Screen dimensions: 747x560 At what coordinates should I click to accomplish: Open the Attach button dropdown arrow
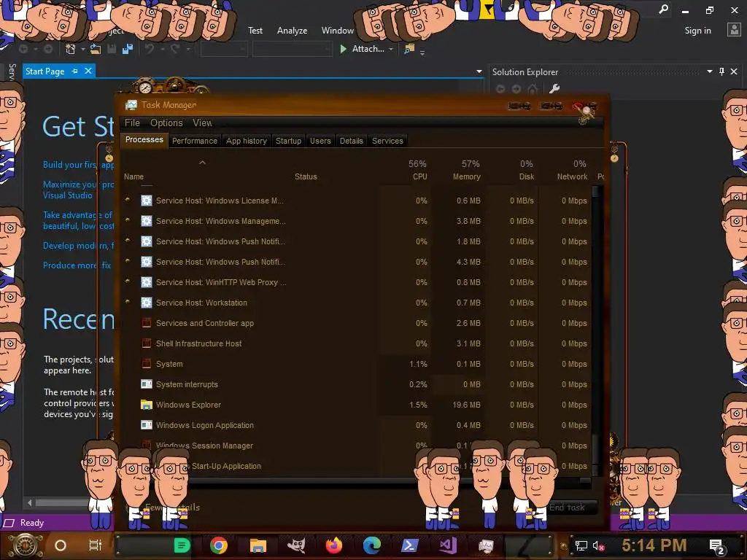click(x=391, y=49)
